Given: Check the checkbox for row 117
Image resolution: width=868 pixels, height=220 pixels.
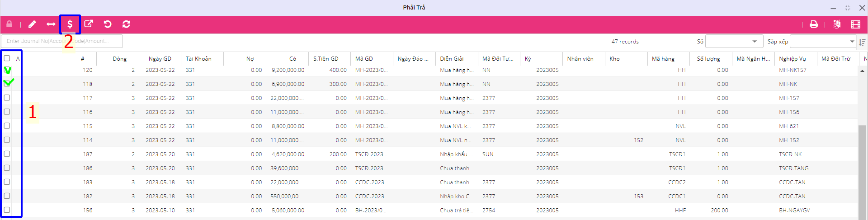Looking at the screenshot, I should [x=7, y=98].
